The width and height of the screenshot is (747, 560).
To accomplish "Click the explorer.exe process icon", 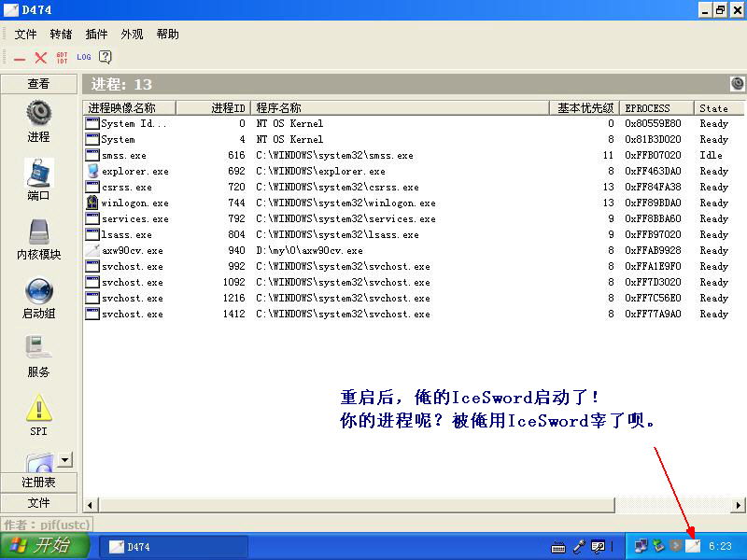I will tap(92, 171).
